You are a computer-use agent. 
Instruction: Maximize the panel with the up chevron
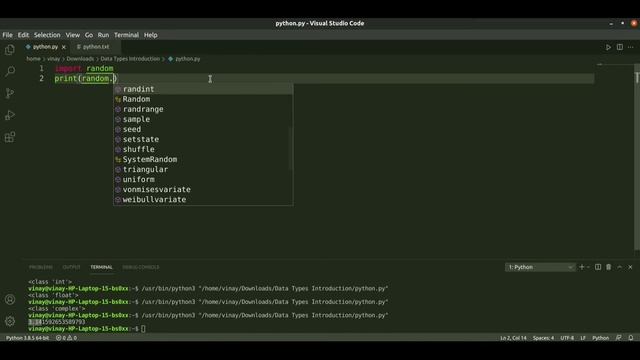(620, 267)
